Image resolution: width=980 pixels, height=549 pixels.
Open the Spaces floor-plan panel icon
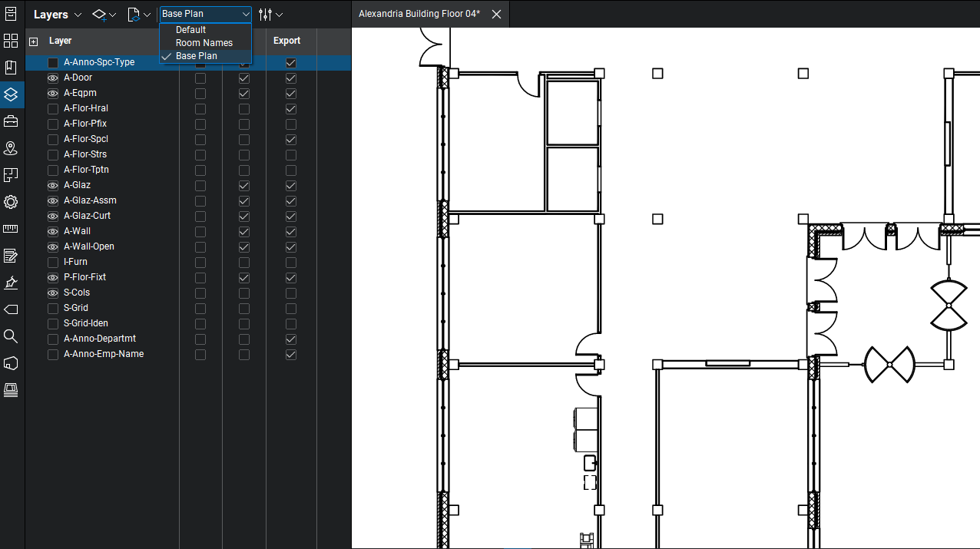click(11, 175)
